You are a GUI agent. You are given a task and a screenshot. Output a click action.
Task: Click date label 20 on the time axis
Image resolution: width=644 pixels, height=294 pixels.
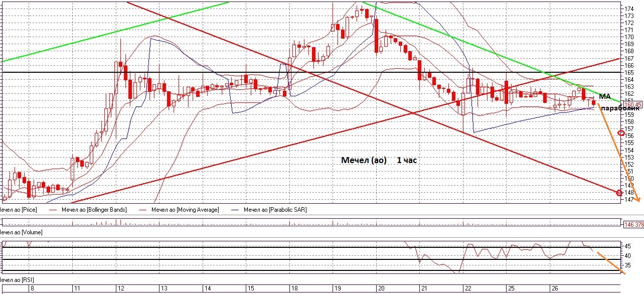click(x=381, y=289)
